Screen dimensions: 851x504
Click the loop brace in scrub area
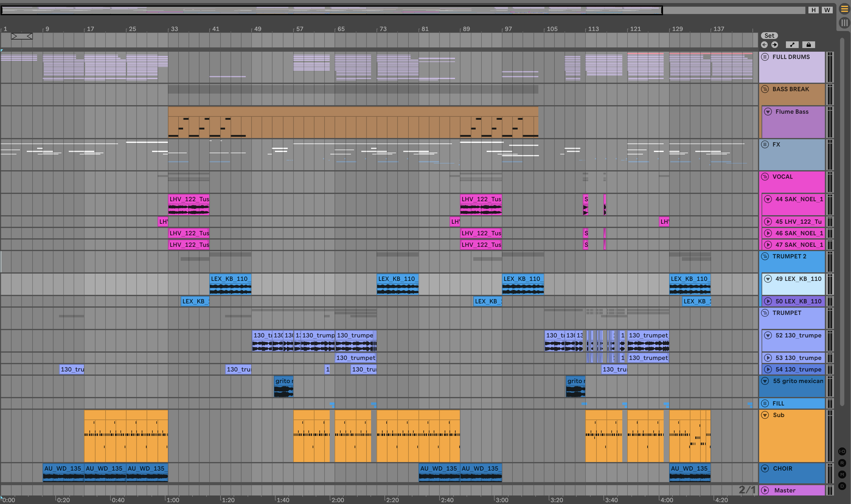(22, 36)
